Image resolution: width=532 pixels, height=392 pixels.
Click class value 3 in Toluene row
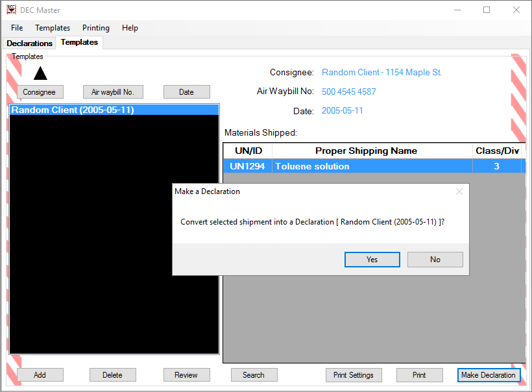coord(497,166)
